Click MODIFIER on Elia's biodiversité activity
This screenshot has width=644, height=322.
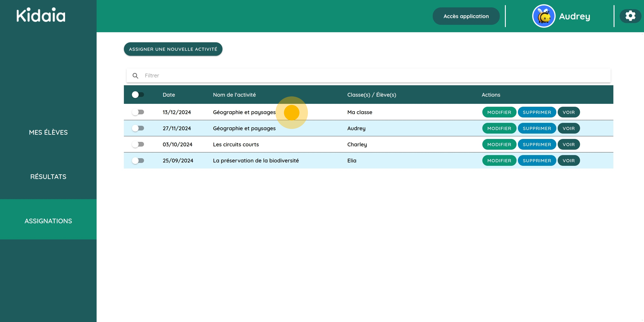[x=499, y=160]
